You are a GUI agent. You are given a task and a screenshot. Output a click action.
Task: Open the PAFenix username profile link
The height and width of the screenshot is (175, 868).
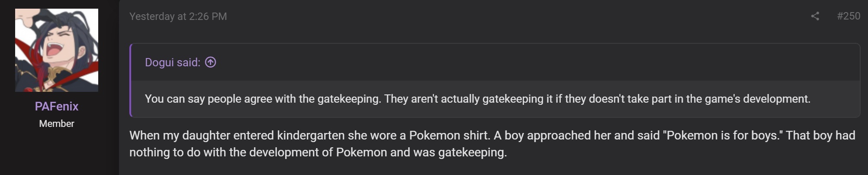tap(57, 106)
